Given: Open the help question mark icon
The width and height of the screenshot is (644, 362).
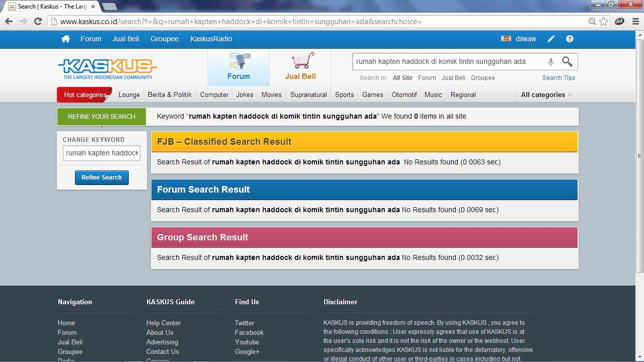Looking at the screenshot, I should tap(570, 39).
